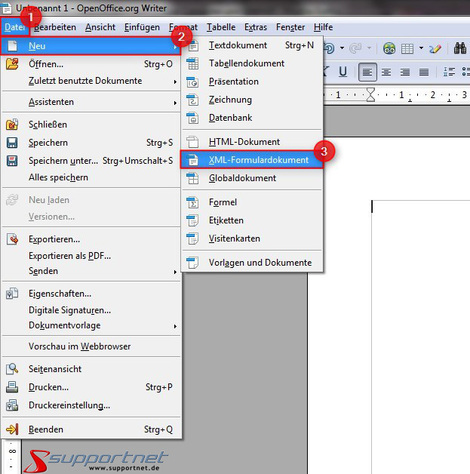
Task: Toggle right text alignment
Action: [x=405, y=72]
